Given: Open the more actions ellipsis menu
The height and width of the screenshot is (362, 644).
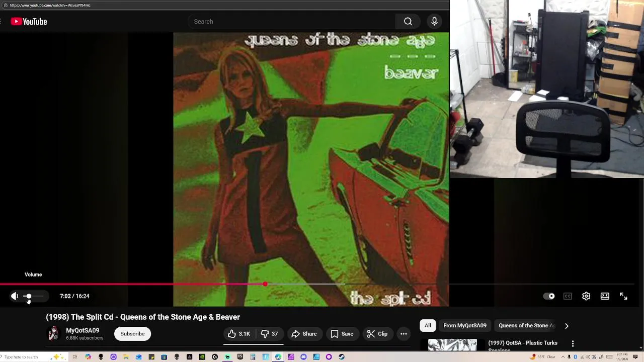Looking at the screenshot, I should coord(404,334).
